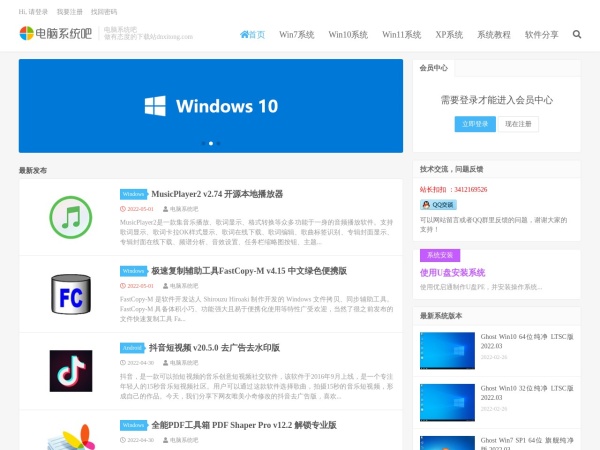The width and height of the screenshot is (600, 450).
Task: Click Ghost Win7 SP1 thumbnail
Action: point(447,443)
